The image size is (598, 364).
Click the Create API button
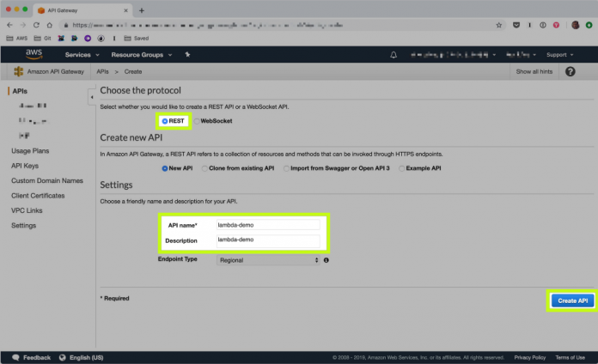(572, 300)
